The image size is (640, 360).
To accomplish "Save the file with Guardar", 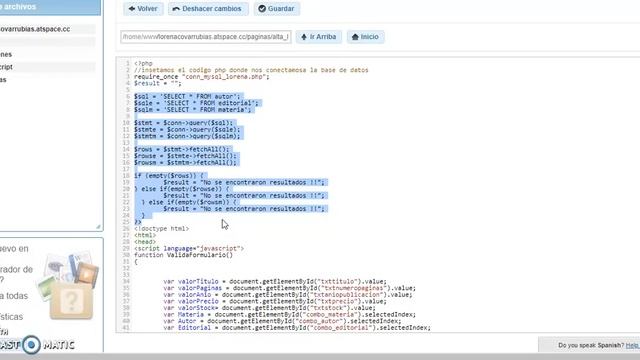I will point(277,9).
